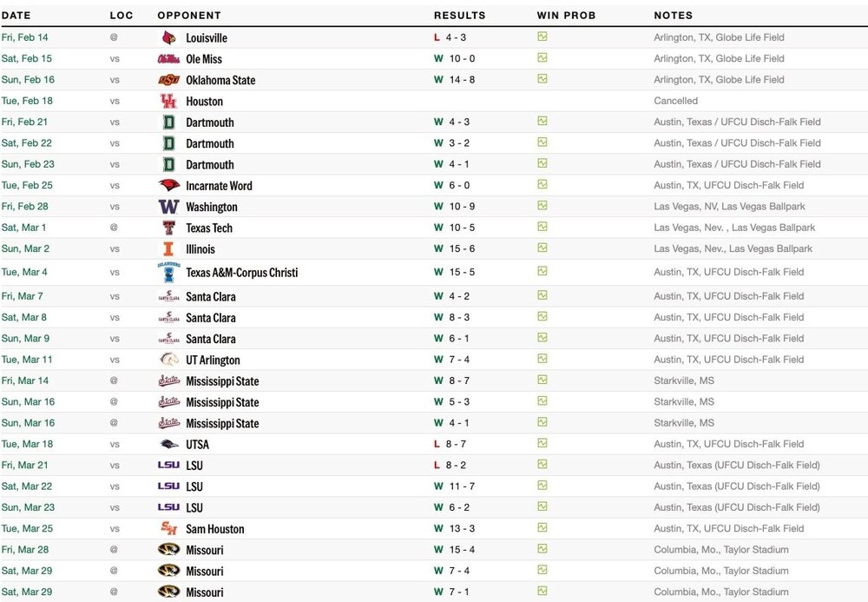Open the Sam Houston team link
The image size is (868, 602).
[214, 529]
